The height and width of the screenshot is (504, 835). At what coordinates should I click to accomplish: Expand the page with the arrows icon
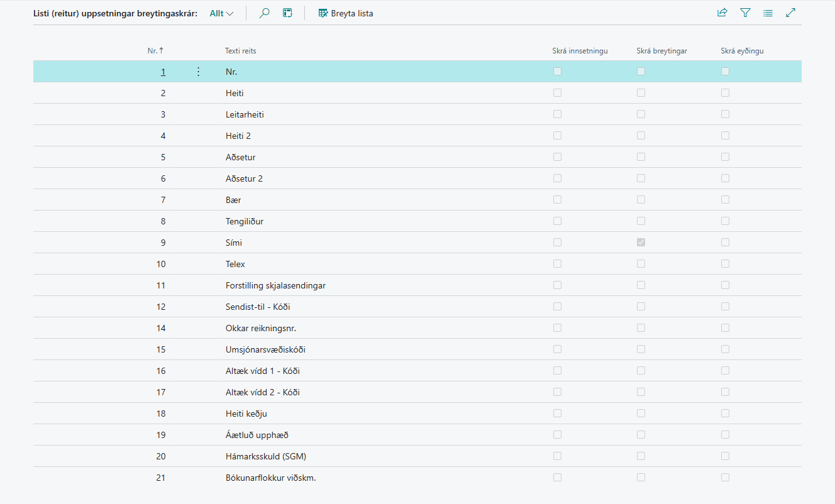[791, 13]
